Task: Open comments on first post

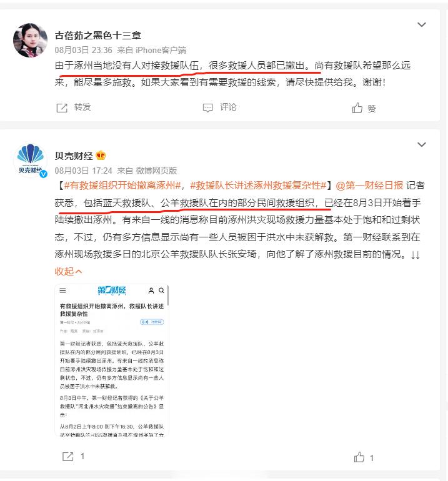Action: [x=220, y=107]
